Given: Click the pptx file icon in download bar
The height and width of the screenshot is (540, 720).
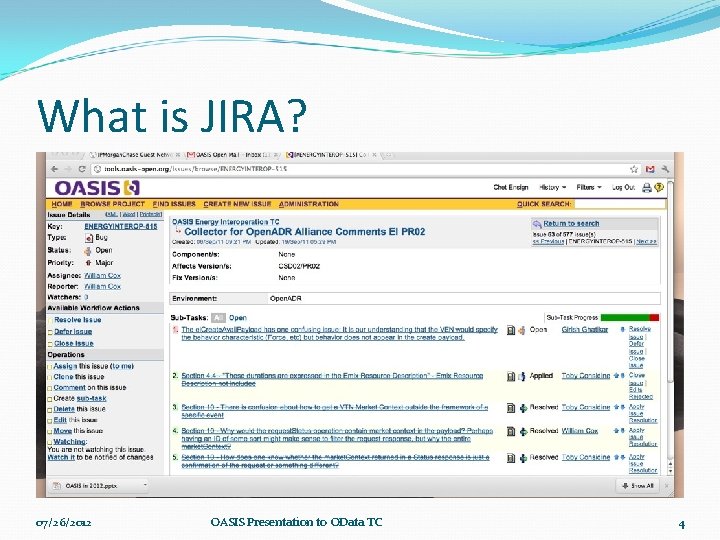Looking at the screenshot, I should pyautogui.click(x=57, y=486).
